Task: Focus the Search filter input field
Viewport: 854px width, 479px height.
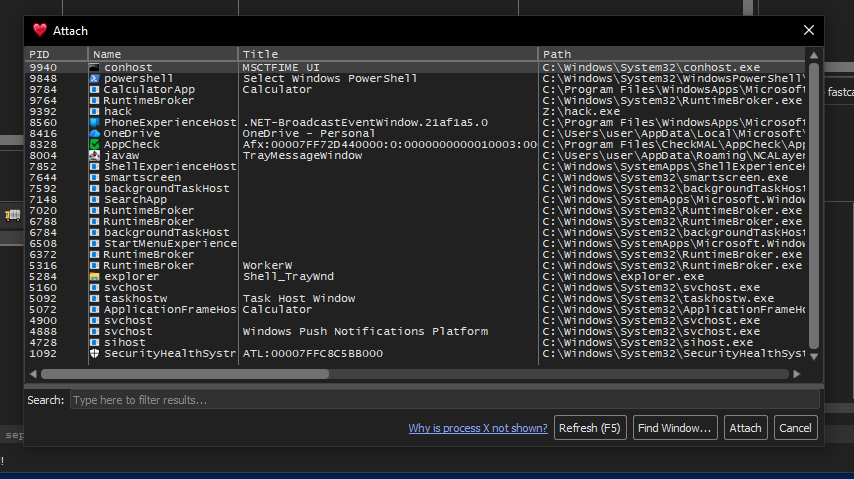Action: [x=444, y=400]
